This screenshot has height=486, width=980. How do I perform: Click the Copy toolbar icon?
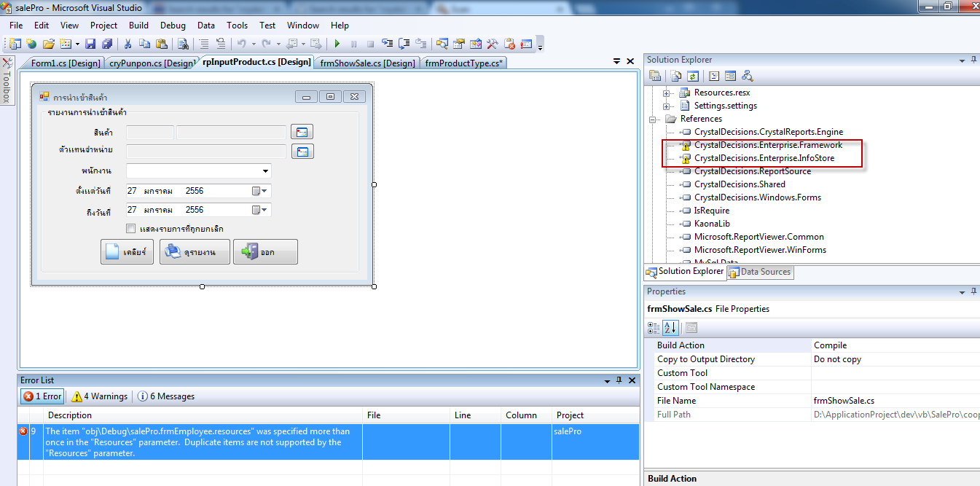coord(144,44)
